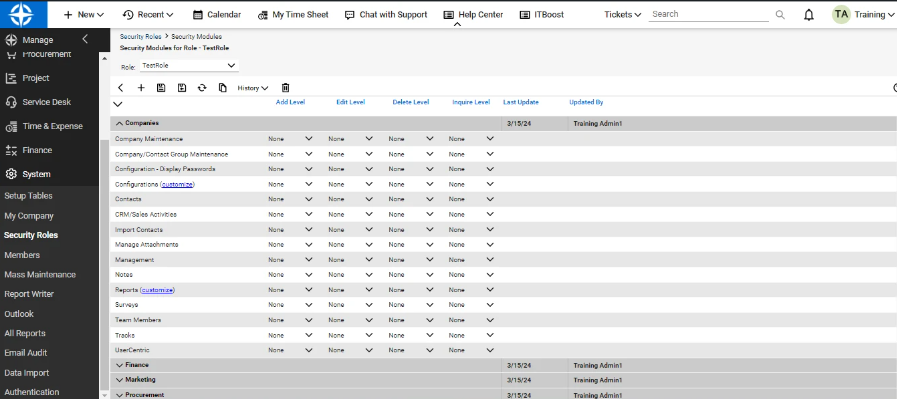The width and height of the screenshot is (897, 399).
Task: Open Chat with Support
Action: 386,15
